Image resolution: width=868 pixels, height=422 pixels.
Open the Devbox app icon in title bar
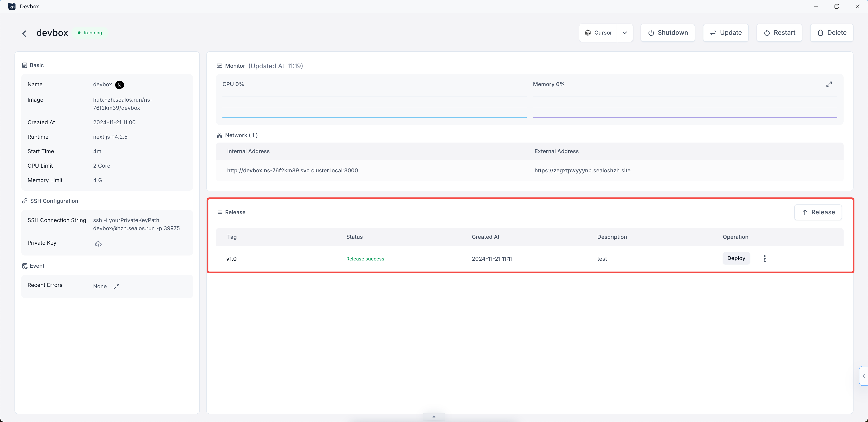(12, 6)
